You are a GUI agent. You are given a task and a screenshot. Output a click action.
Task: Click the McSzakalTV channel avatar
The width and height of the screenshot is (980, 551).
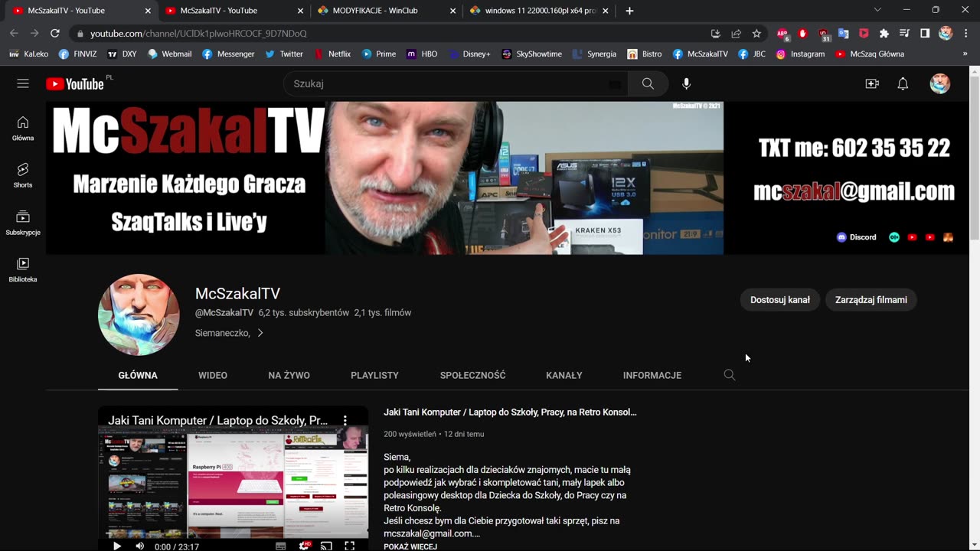139,315
